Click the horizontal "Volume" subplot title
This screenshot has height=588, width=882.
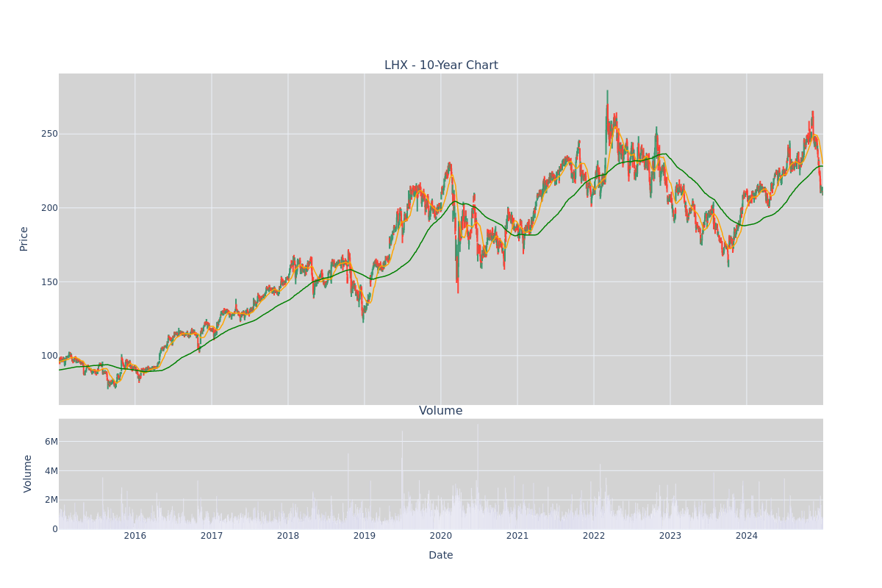point(441,411)
